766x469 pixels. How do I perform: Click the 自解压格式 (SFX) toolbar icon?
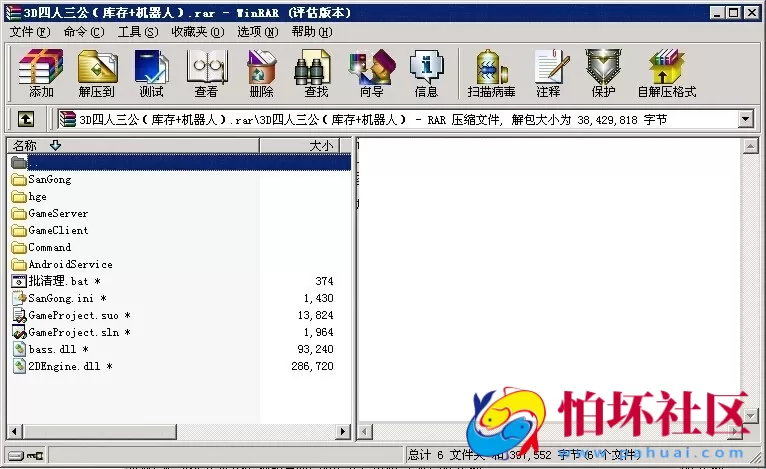(x=667, y=73)
